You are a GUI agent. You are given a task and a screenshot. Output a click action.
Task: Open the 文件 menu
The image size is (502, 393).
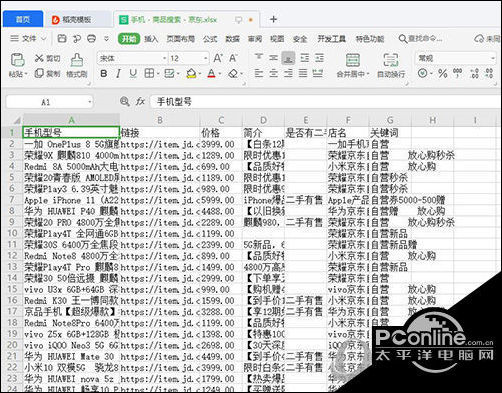coord(28,39)
